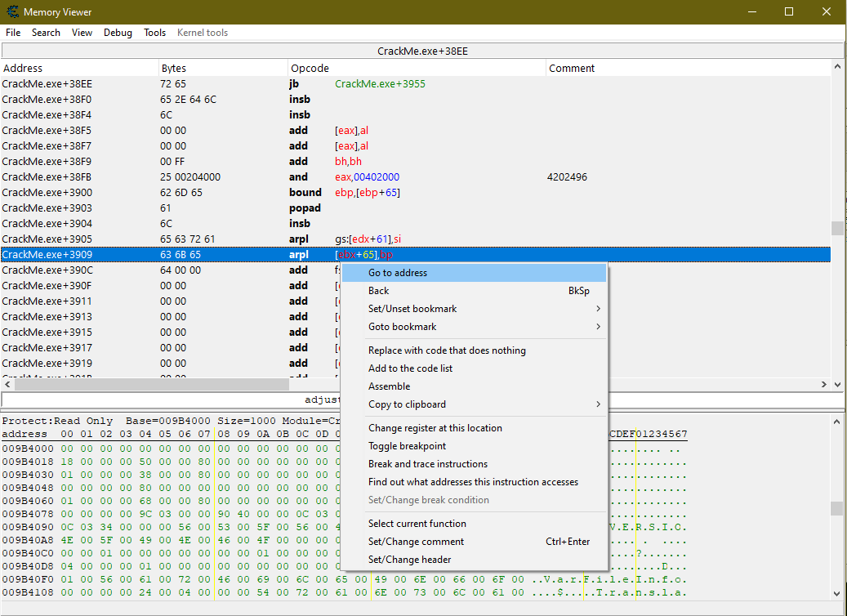Viewport: 847px width, 616px height.
Task: Click the comment value 4202496
Action: pos(567,176)
